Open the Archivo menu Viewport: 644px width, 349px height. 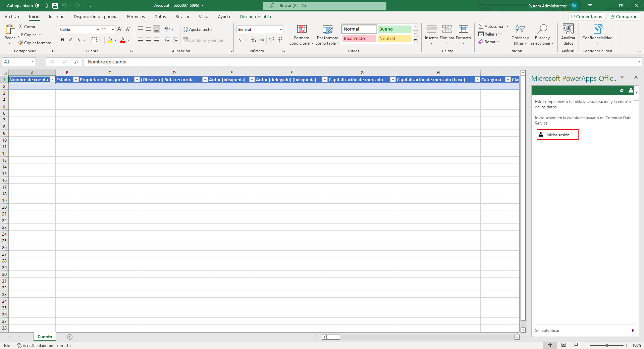[x=12, y=16]
